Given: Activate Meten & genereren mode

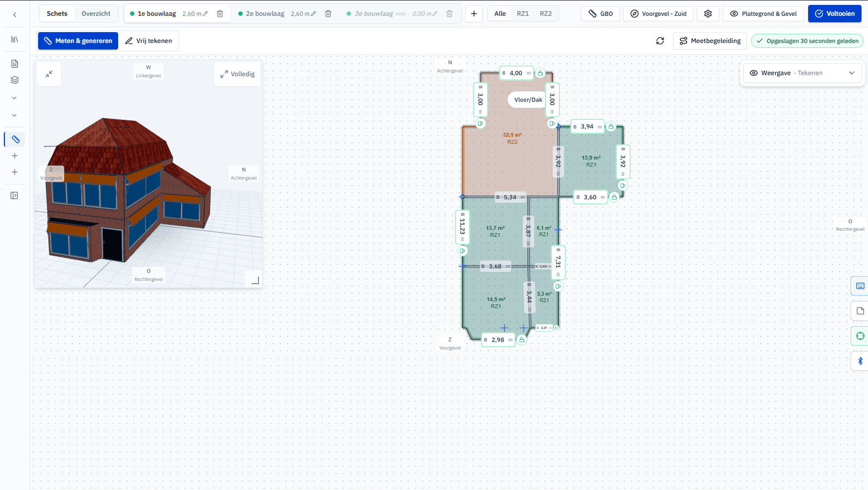Looking at the screenshot, I should click(x=78, y=41).
